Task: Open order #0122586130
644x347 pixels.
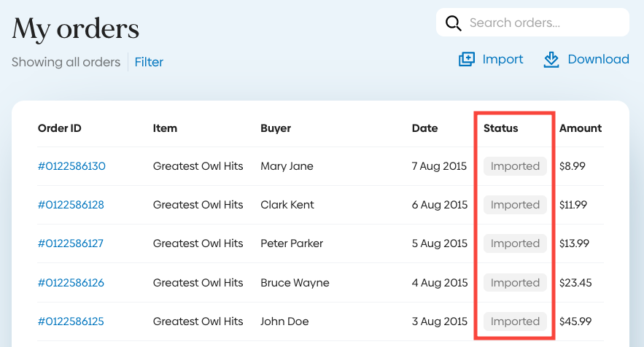Action: (x=71, y=166)
